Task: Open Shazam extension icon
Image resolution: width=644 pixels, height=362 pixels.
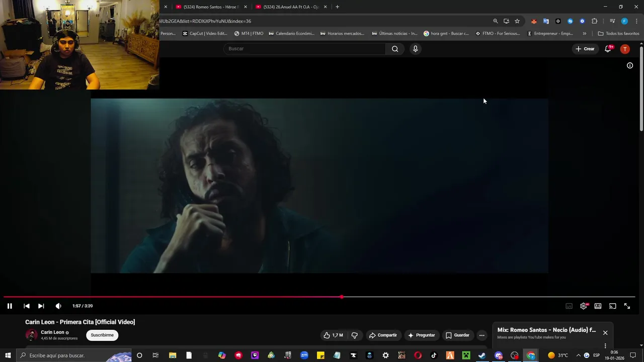Action: (x=570, y=21)
